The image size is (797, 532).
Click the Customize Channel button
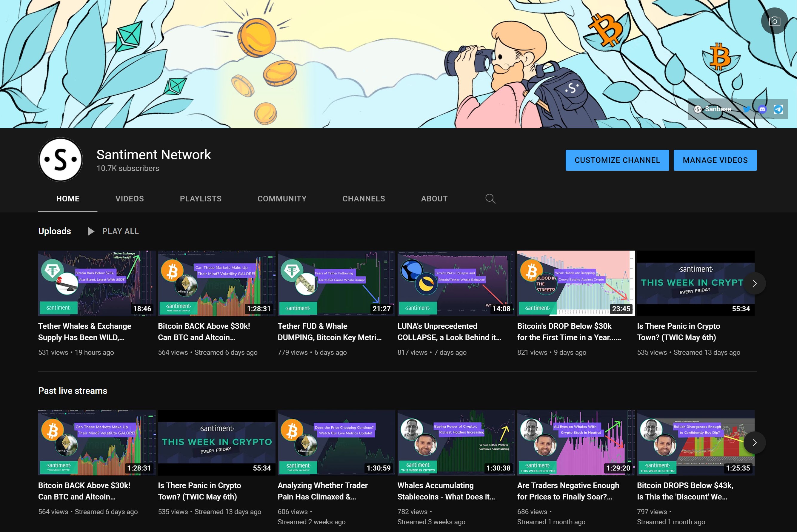(x=617, y=160)
